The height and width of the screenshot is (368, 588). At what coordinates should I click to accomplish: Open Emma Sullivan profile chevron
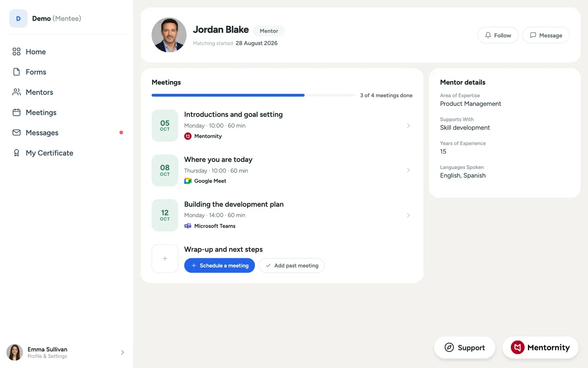(122, 352)
